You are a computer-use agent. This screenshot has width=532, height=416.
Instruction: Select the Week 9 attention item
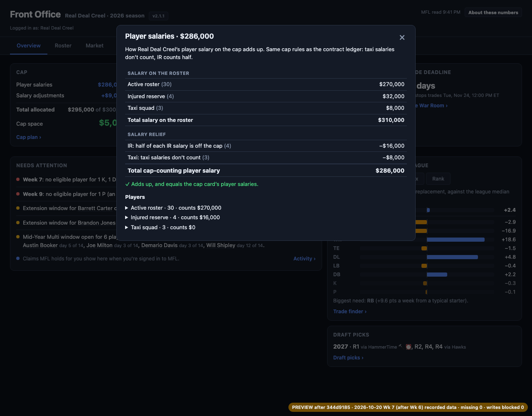click(66, 194)
